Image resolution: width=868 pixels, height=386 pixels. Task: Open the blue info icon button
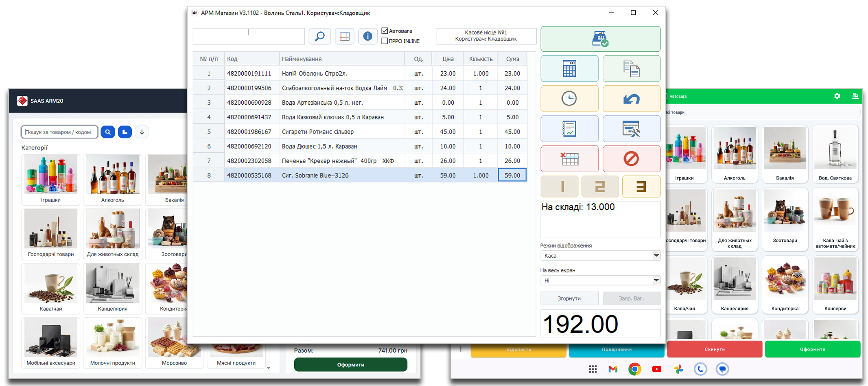pos(367,36)
